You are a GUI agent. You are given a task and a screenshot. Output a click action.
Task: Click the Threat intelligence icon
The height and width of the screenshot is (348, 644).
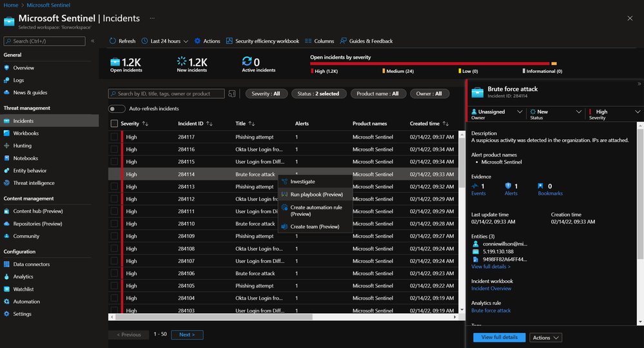click(6, 182)
